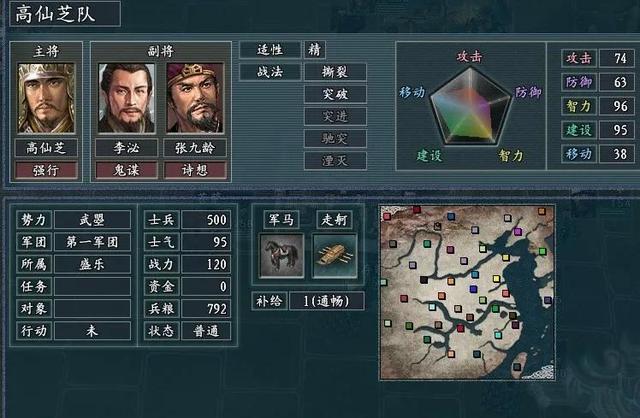Select 张九龄 deputy general portrait
Viewport: 640px width, 418px height.
click(x=195, y=98)
